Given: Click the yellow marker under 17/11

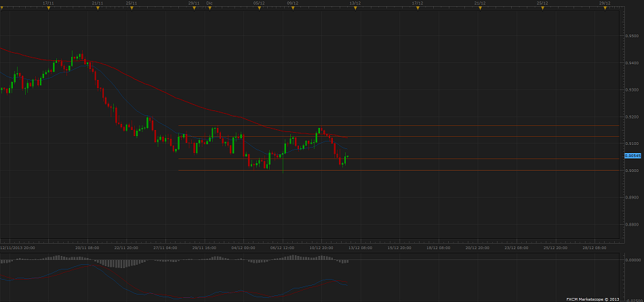Looking at the screenshot, I should coord(49,8).
